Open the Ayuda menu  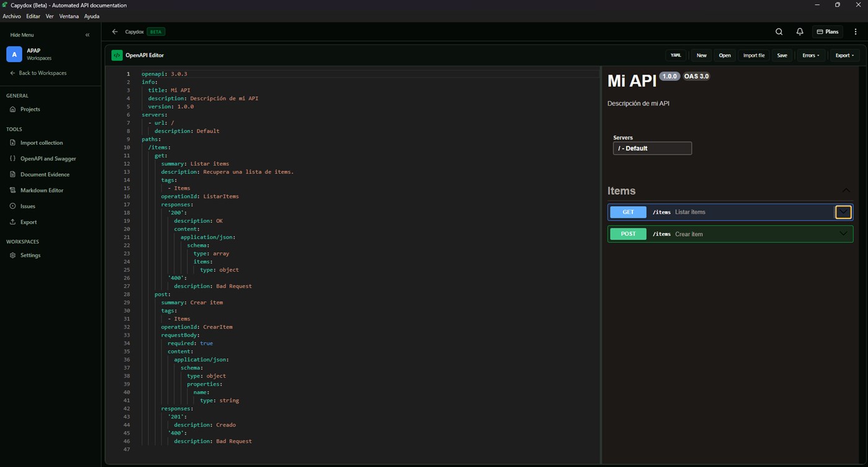[92, 16]
